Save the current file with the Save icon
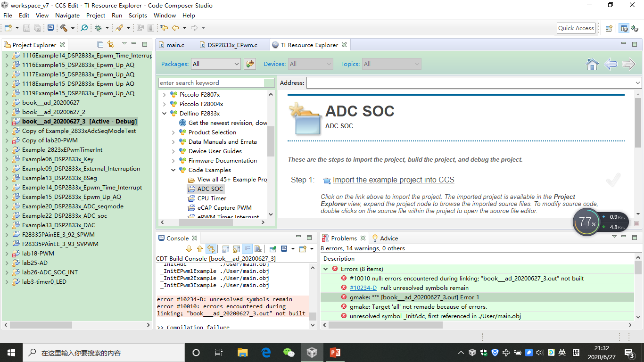Viewport: 644px width, 362px height. (27, 28)
